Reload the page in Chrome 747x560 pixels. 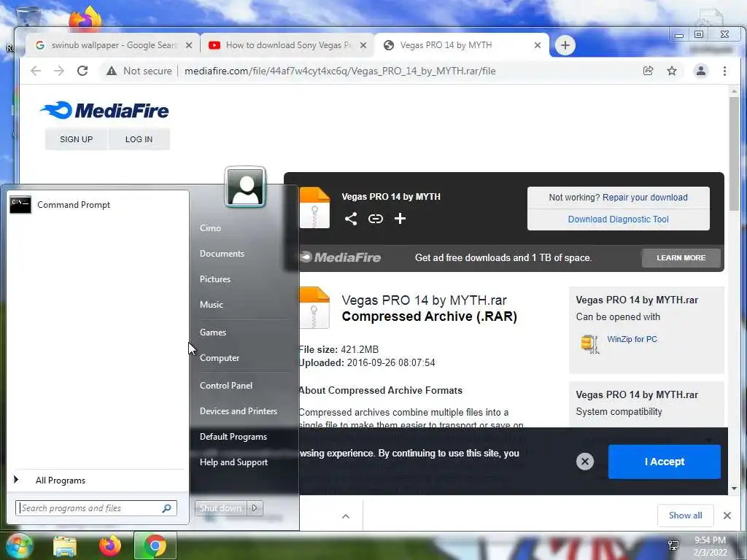pyautogui.click(x=82, y=71)
